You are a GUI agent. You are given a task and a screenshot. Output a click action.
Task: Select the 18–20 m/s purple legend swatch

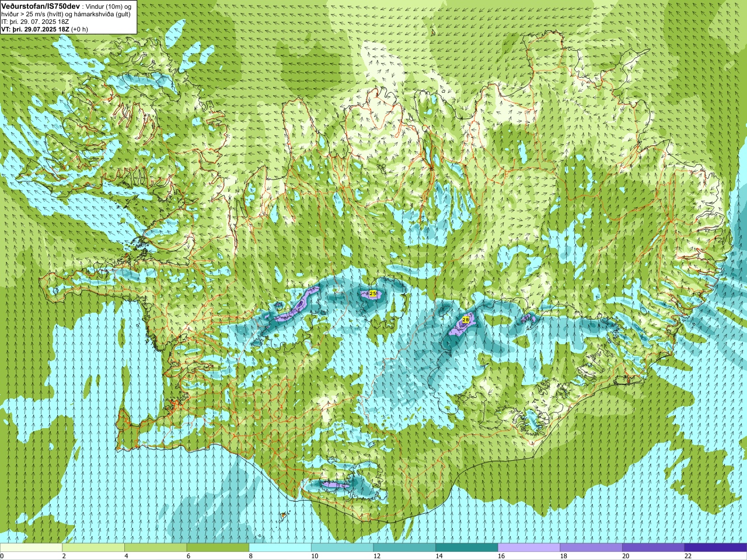pyautogui.click(x=591, y=548)
